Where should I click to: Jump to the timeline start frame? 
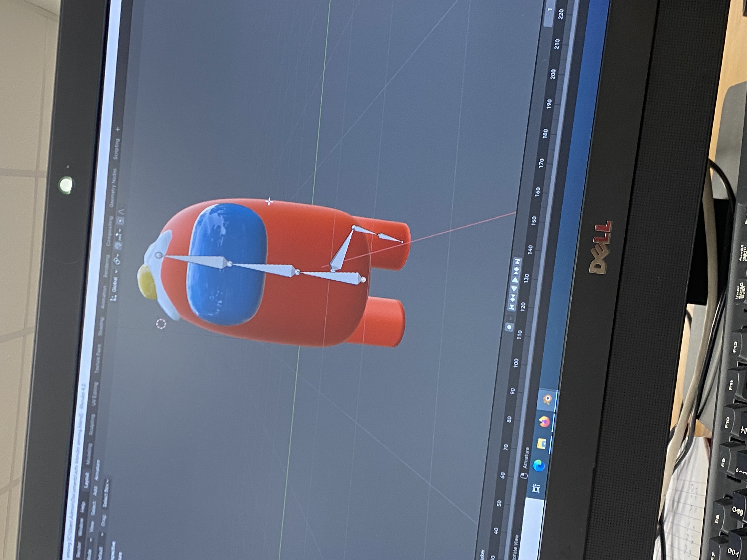511,307
